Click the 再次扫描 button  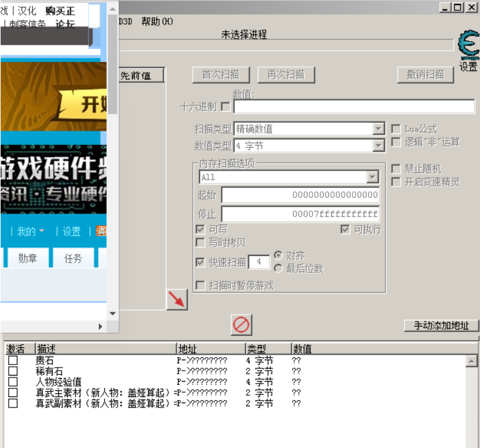[286, 75]
